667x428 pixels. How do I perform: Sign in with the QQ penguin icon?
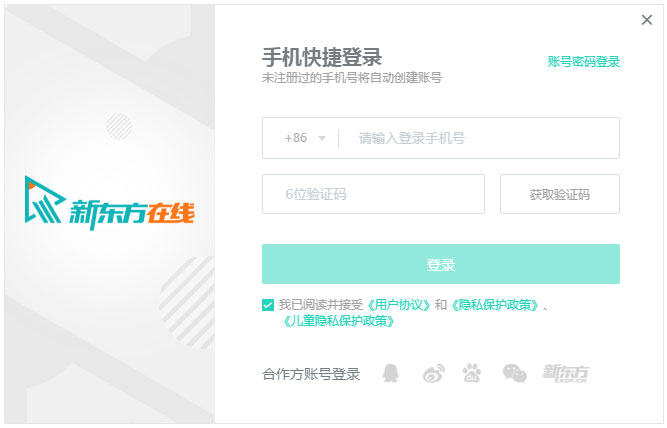391,374
